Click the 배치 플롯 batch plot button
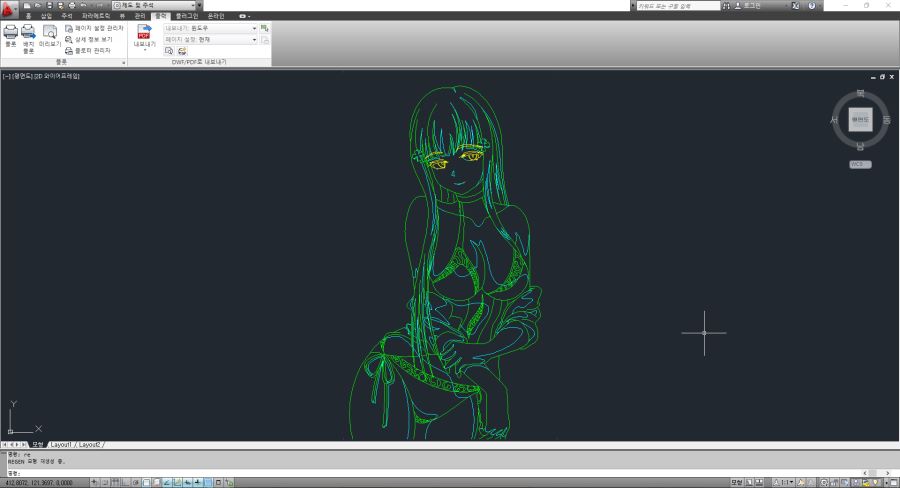 click(x=28, y=38)
